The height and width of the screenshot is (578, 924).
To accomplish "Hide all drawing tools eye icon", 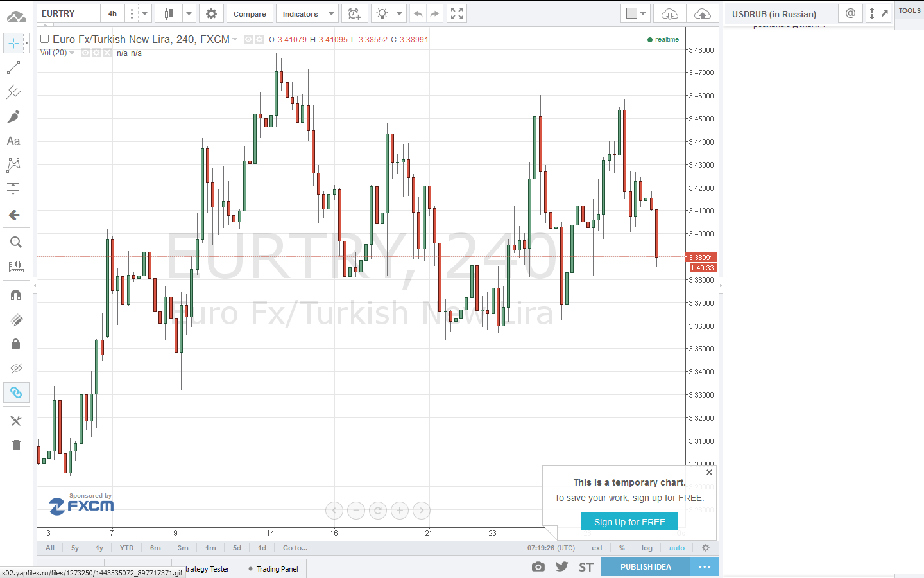I will 16,368.
